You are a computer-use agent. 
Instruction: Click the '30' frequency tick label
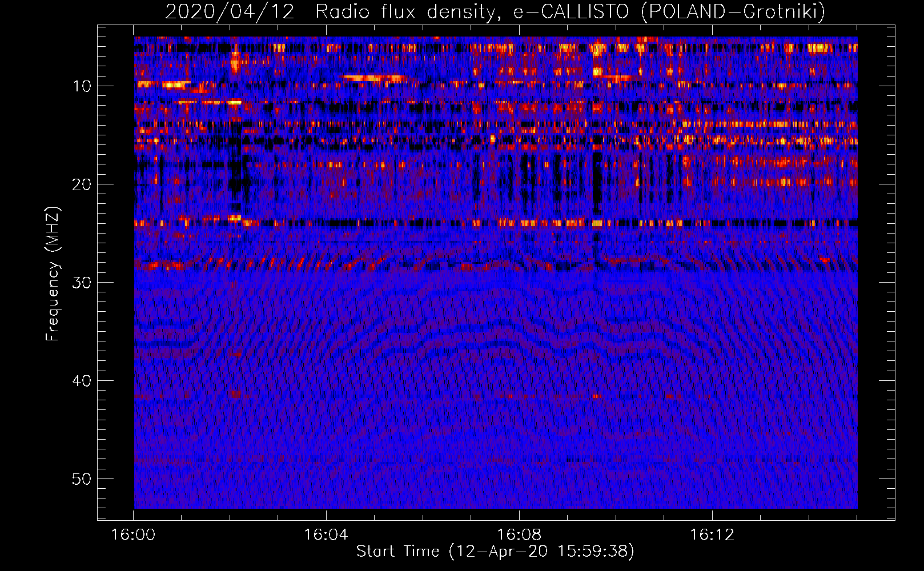tap(82, 283)
